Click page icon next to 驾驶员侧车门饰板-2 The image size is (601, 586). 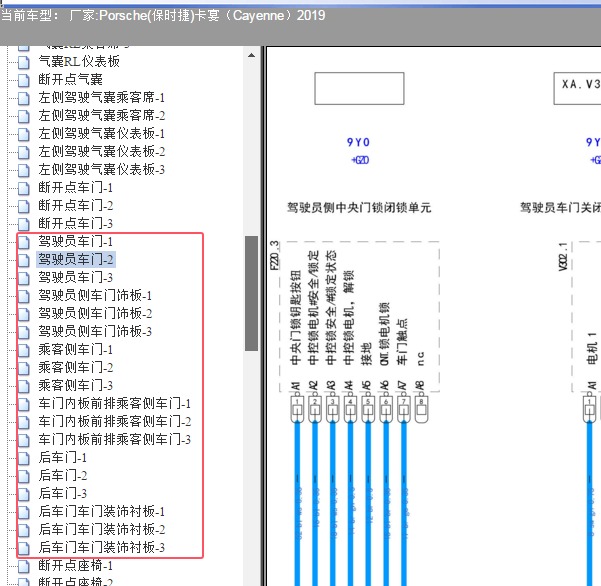[x=24, y=314]
